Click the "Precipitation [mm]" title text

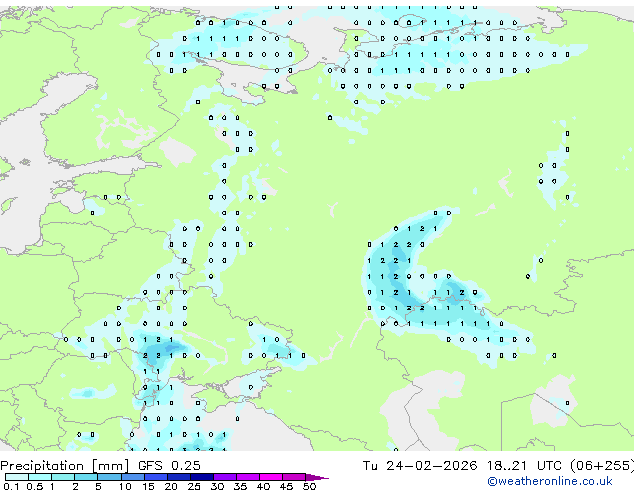65,466
